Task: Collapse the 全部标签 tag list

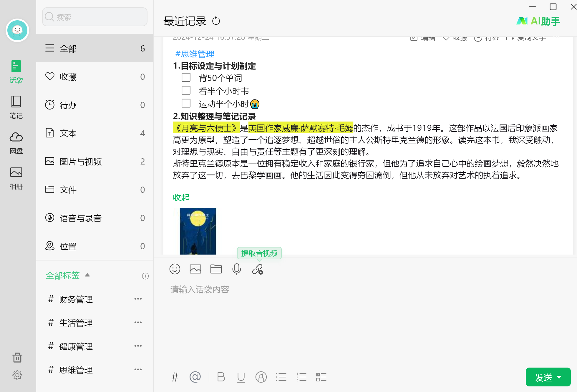Action: click(x=87, y=275)
